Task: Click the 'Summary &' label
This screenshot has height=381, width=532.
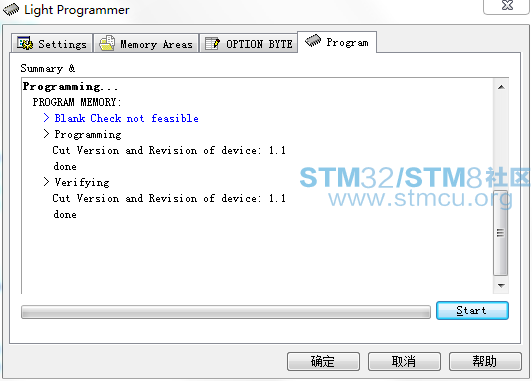Action: pos(48,68)
